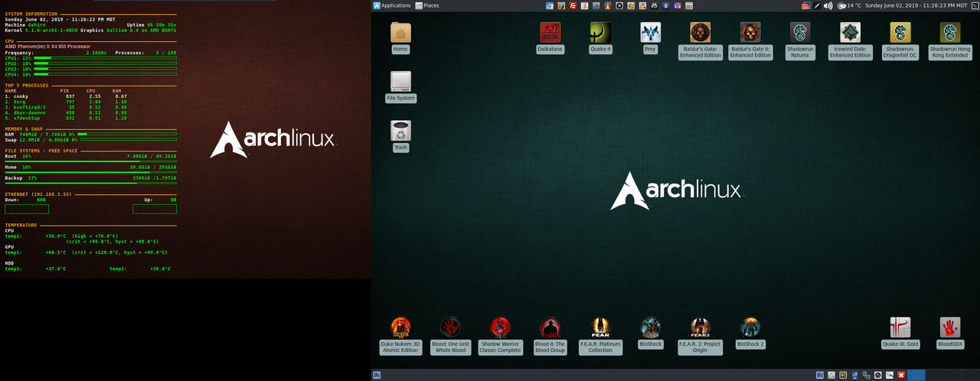The width and height of the screenshot is (980, 381).
Task: Select the active blue workspace in the switcher
Action: pyautogui.click(x=916, y=375)
